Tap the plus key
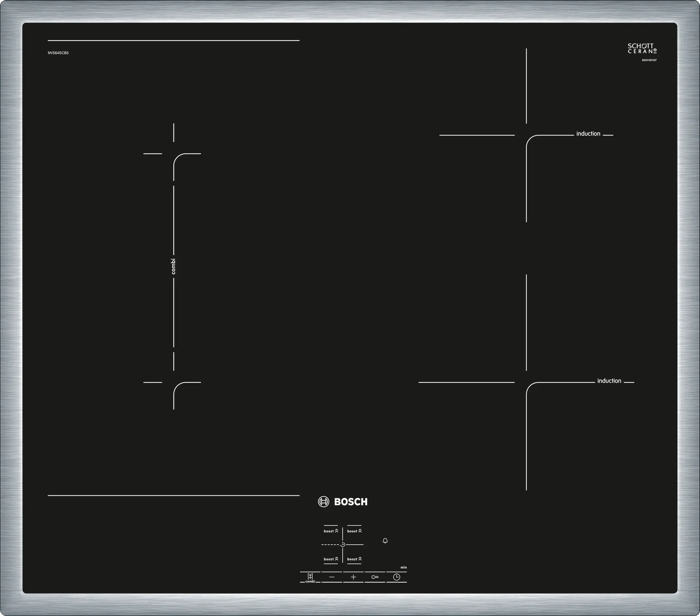Screen dimensions: 700x616 click(x=353, y=577)
